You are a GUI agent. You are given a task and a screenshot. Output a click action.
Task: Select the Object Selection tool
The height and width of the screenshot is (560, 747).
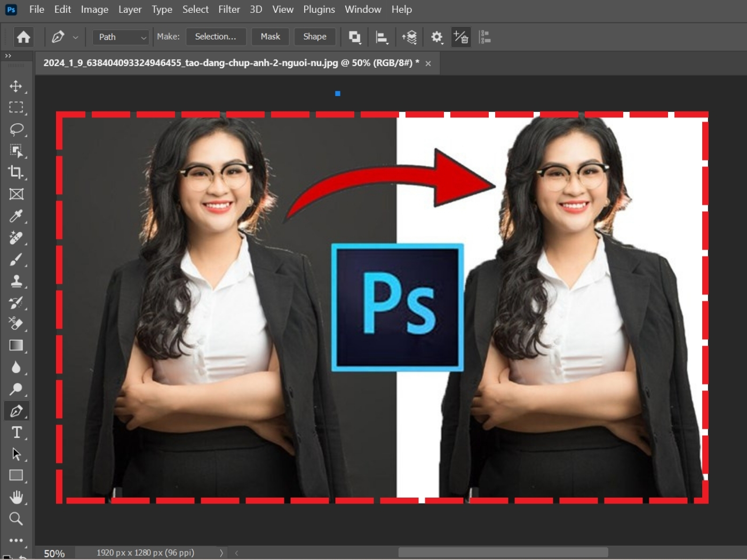[x=16, y=151]
